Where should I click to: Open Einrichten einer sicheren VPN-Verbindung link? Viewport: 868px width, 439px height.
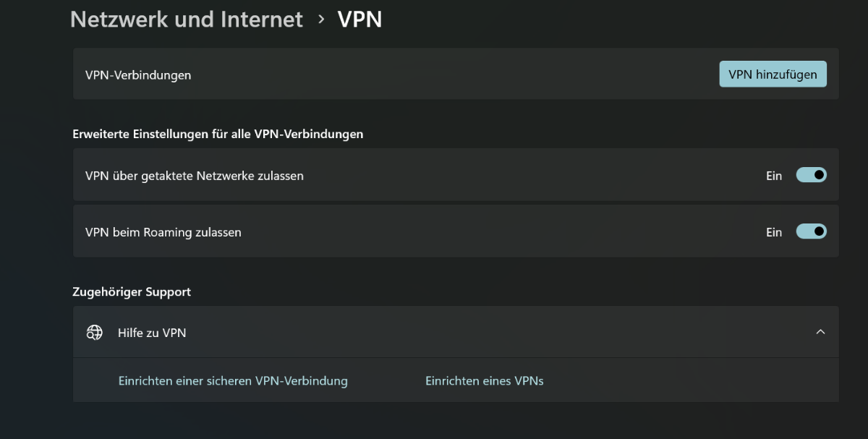(233, 380)
